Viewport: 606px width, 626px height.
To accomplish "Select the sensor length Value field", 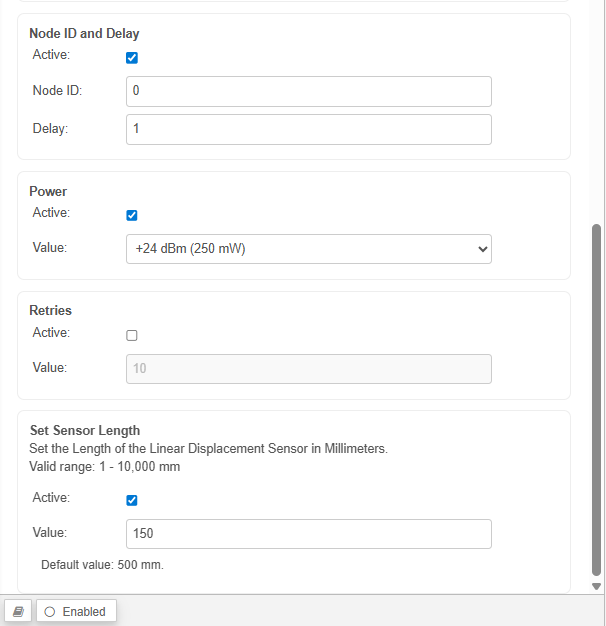I will coord(308,534).
